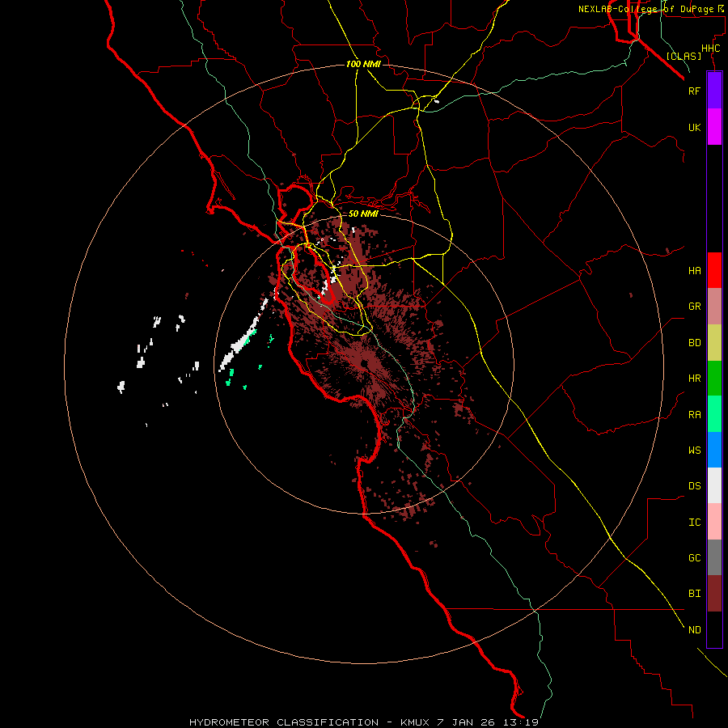Click the DS legend label
This screenshot has height=728, width=728.
(694, 486)
